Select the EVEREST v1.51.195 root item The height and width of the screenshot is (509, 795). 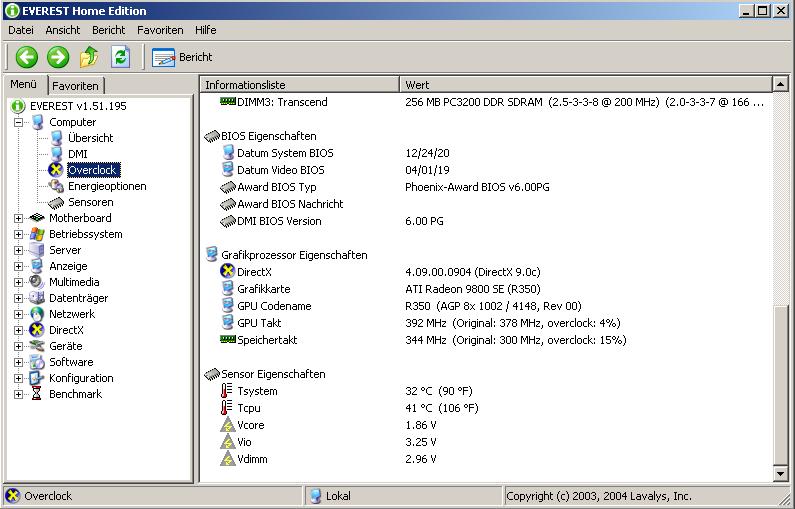click(x=78, y=106)
